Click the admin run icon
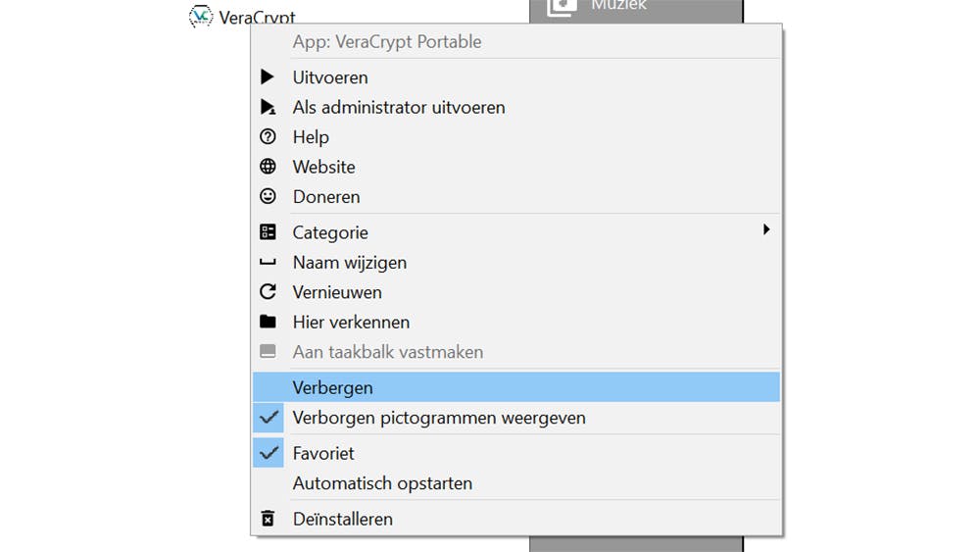980x552 pixels. tap(268, 108)
